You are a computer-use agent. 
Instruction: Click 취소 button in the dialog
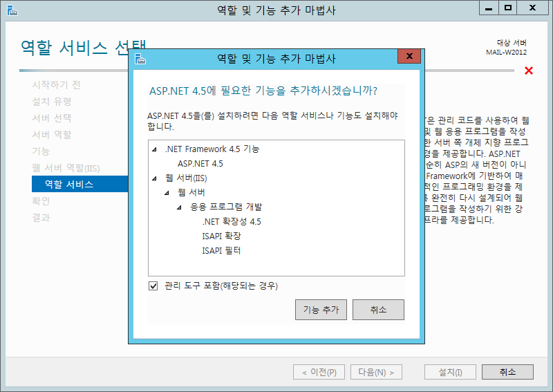pyautogui.click(x=378, y=310)
